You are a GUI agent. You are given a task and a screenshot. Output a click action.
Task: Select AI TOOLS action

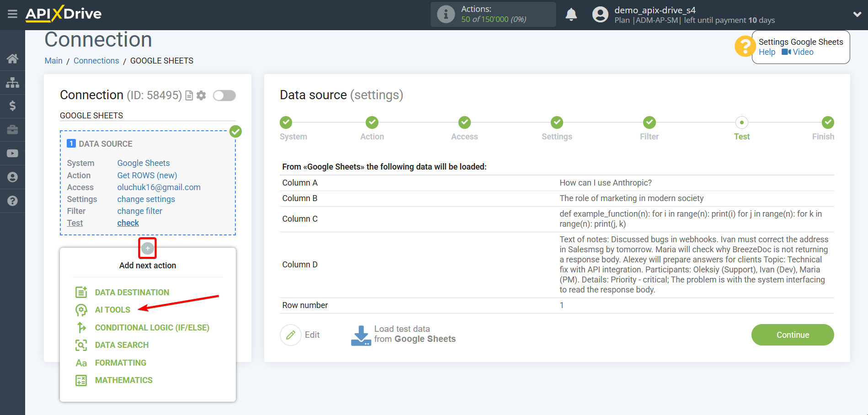click(112, 310)
